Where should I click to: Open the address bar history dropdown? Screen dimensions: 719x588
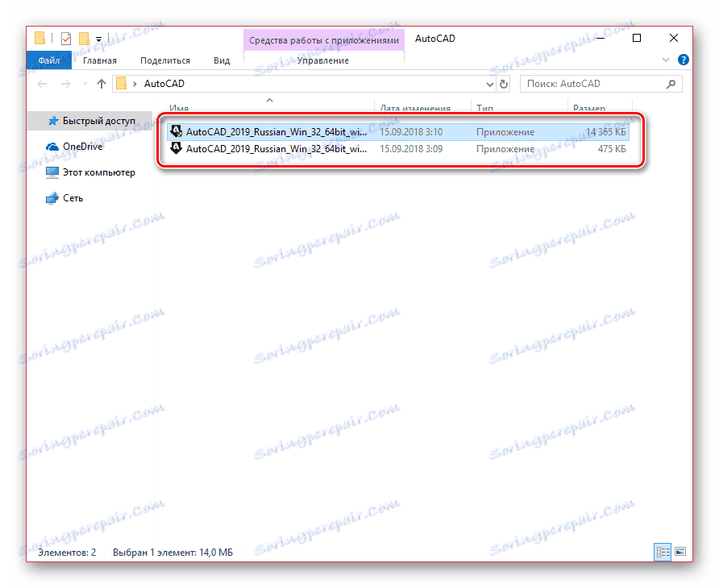(490, 85)
